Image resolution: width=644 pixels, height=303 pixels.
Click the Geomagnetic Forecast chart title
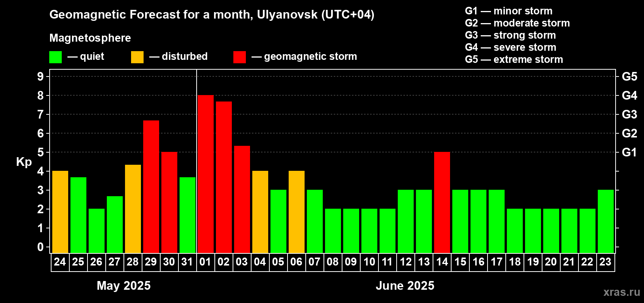212,15
